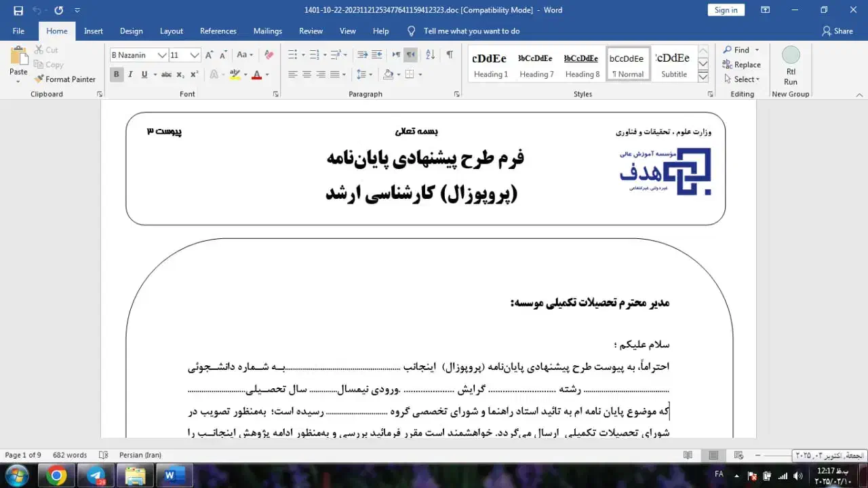Click the red font color swatch
The height and width of the screenshot is (488, 868).
256,75
